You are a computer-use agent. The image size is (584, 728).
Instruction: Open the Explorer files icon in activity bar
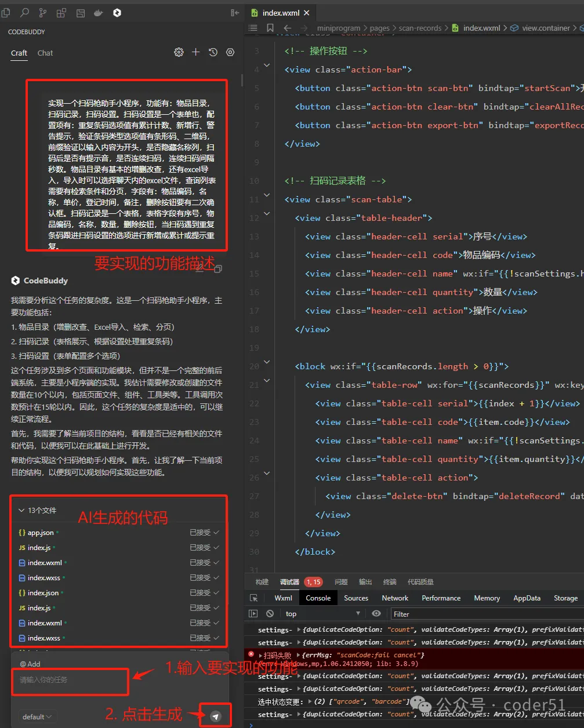coord(6,12)
